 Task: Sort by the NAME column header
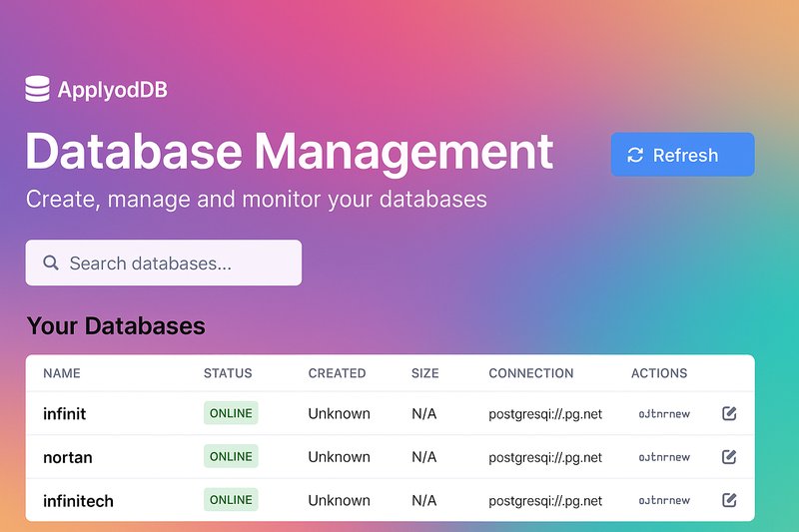click(x=62, y=373)
